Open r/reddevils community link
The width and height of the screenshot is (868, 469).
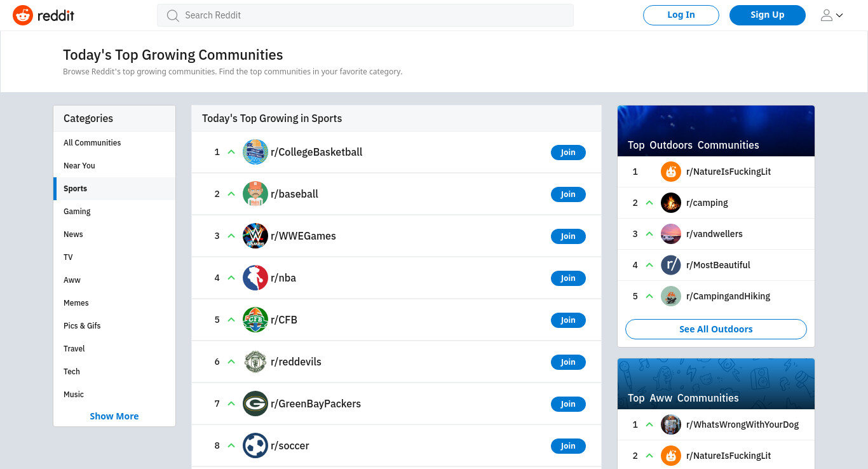tap(296, 362)
